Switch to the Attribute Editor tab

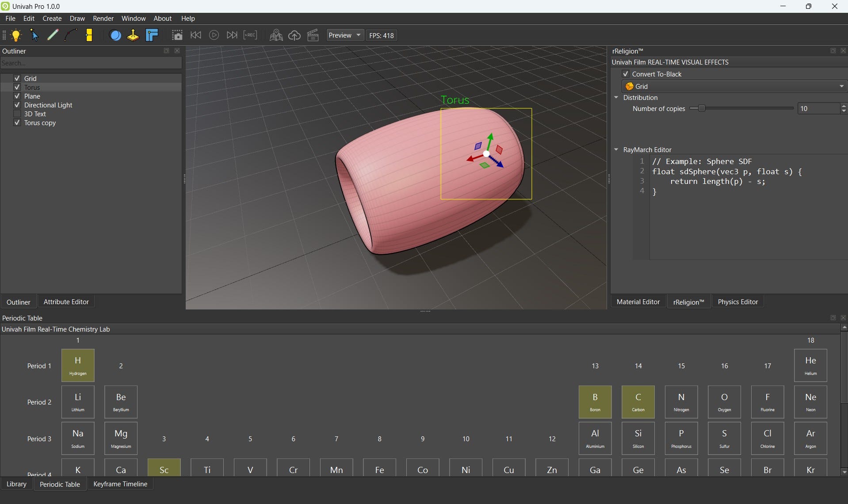tap(66, 302)
